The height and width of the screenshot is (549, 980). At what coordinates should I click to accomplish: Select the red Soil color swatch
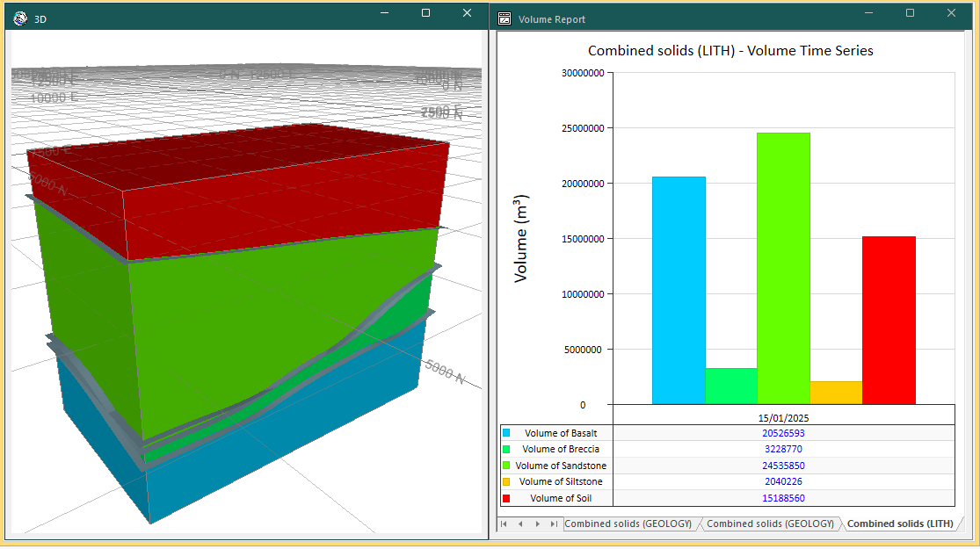point(506,499)
